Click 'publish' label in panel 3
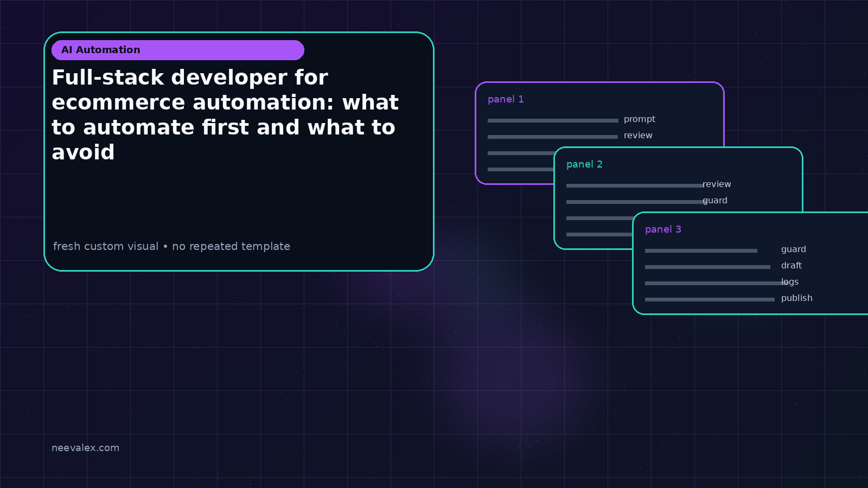The image size is (868, 488). [x=797, y=298]
